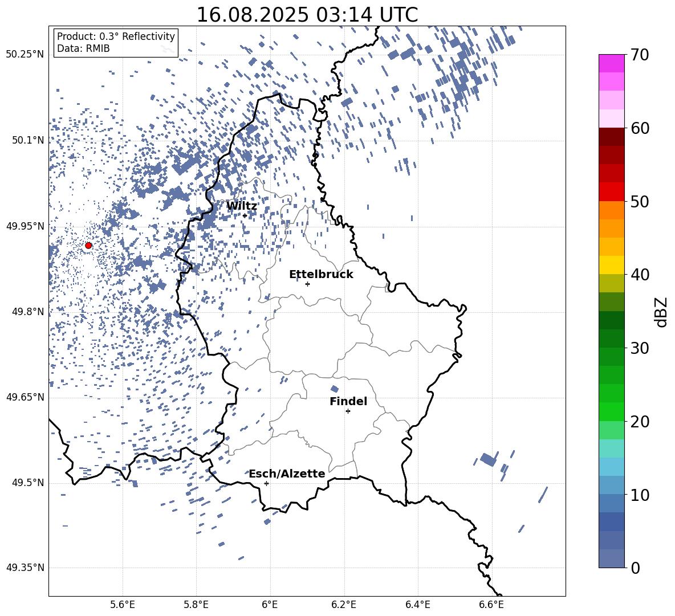The height and width of the screenshot is (616, 675).
Task: Click the 49.8°N latitude tick label
Action: pos(28,312)
